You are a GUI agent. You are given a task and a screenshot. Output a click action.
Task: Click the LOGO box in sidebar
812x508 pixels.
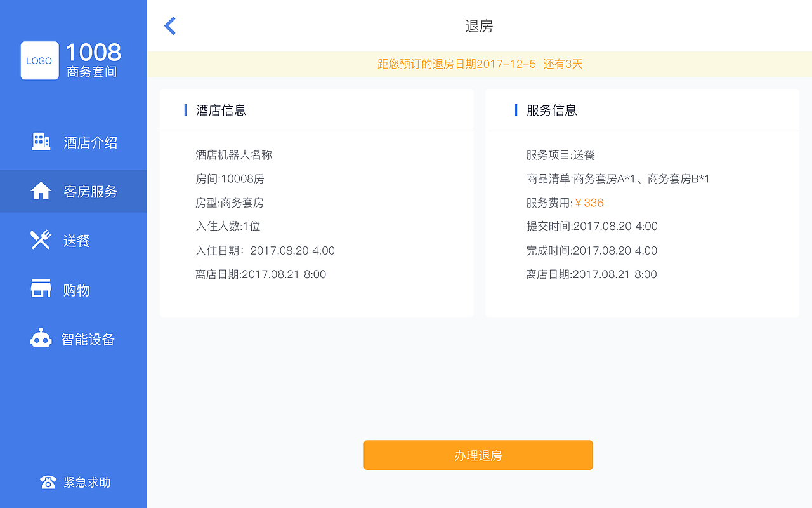click(39, 60)
